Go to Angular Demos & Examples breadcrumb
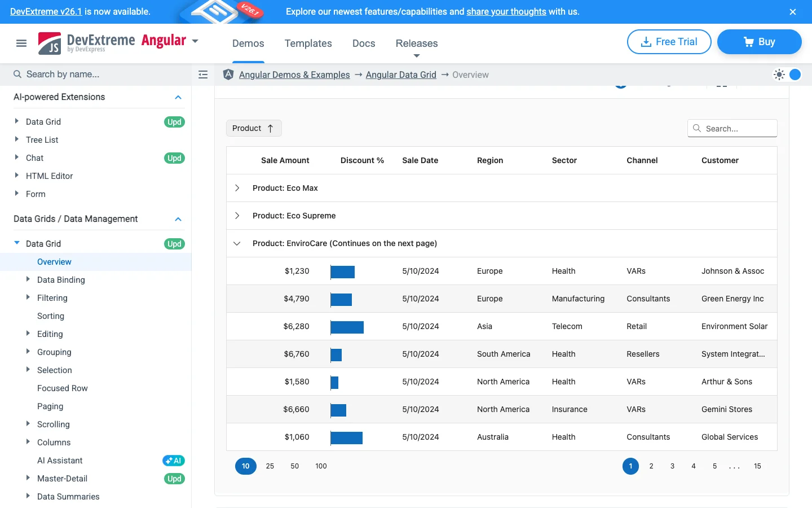Screen dimensions: 812x508 click(294, 75)
